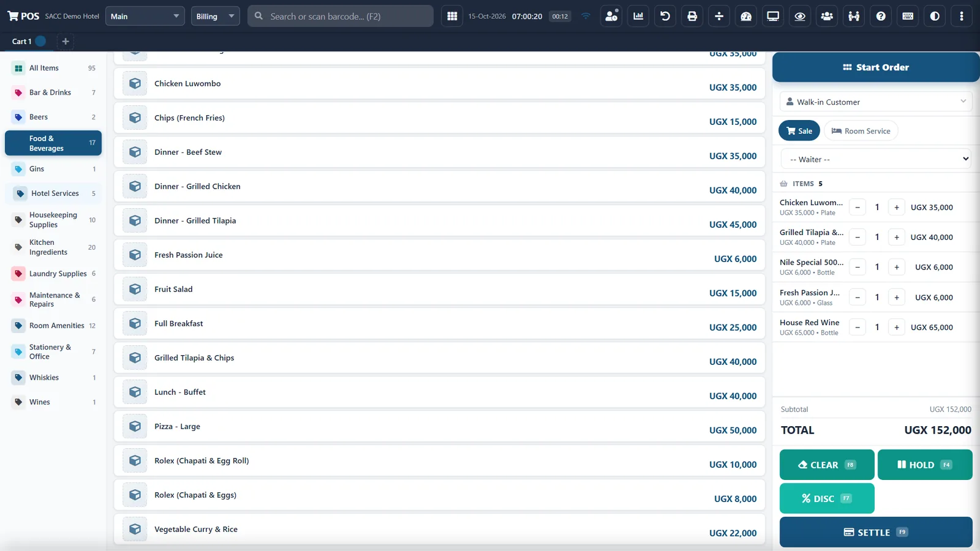
Task: Select the Sale order type
Action: coord(799,131)
